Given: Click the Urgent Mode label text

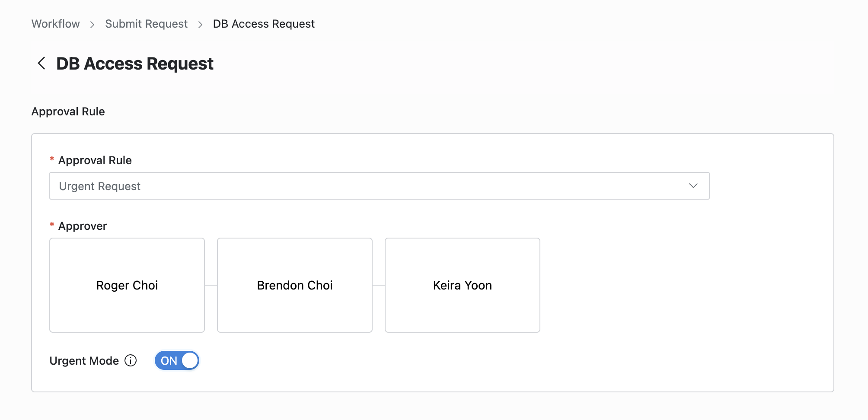Looking at the screenshot, I should (x=84, y=361).
